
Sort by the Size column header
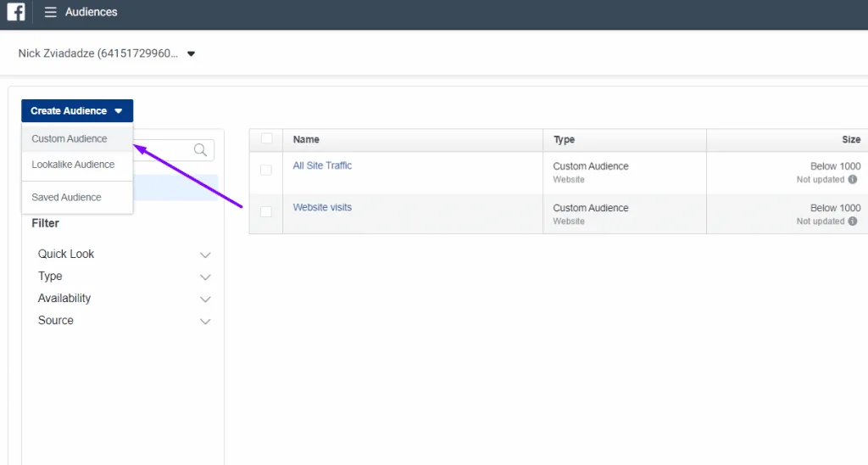[851, 140]
